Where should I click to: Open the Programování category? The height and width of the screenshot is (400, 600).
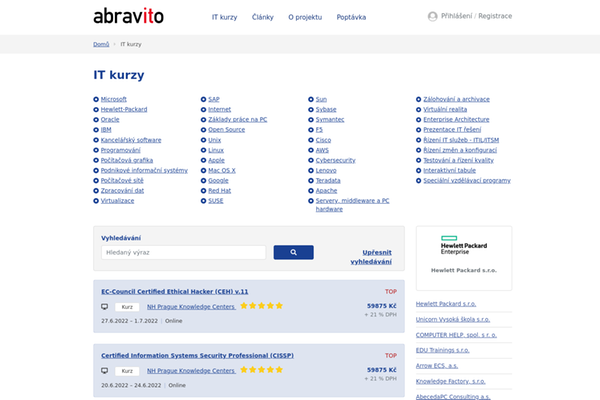pyautogui.click(x=121, y=150)
